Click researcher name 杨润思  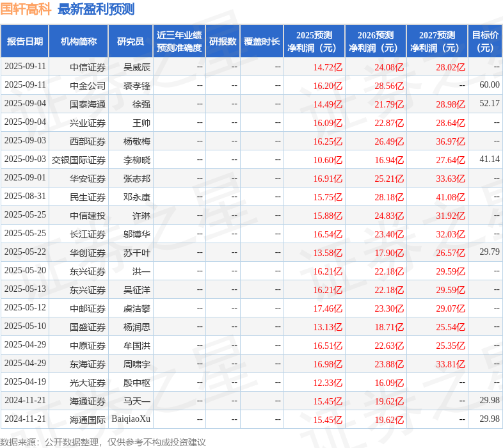[x=137, y=327]
